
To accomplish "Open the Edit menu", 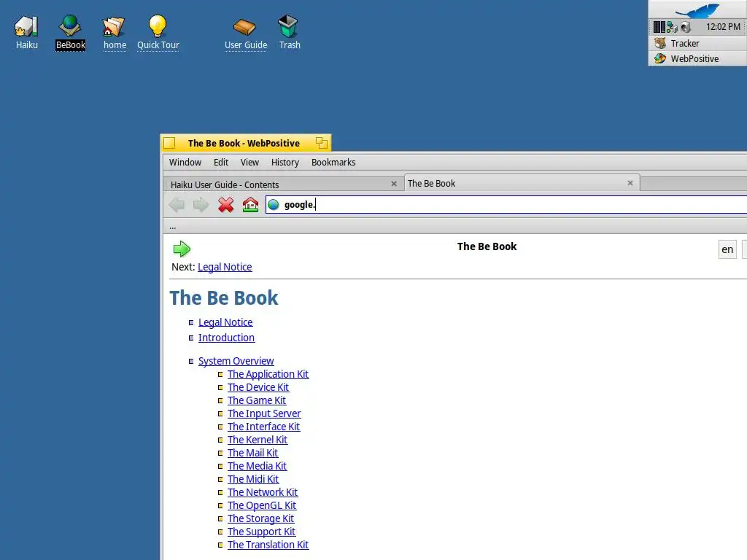I will pyautogui.click(x=220, y=163).
